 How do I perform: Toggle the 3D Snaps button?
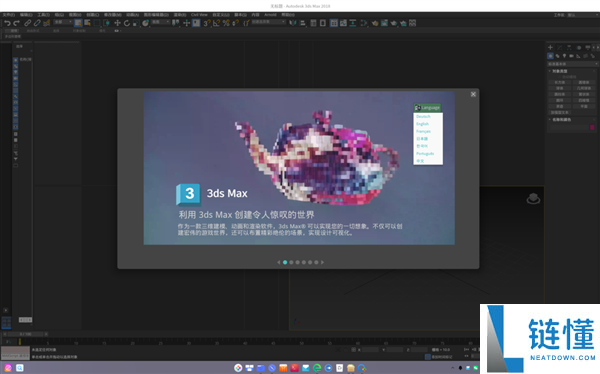click(207, 23)
